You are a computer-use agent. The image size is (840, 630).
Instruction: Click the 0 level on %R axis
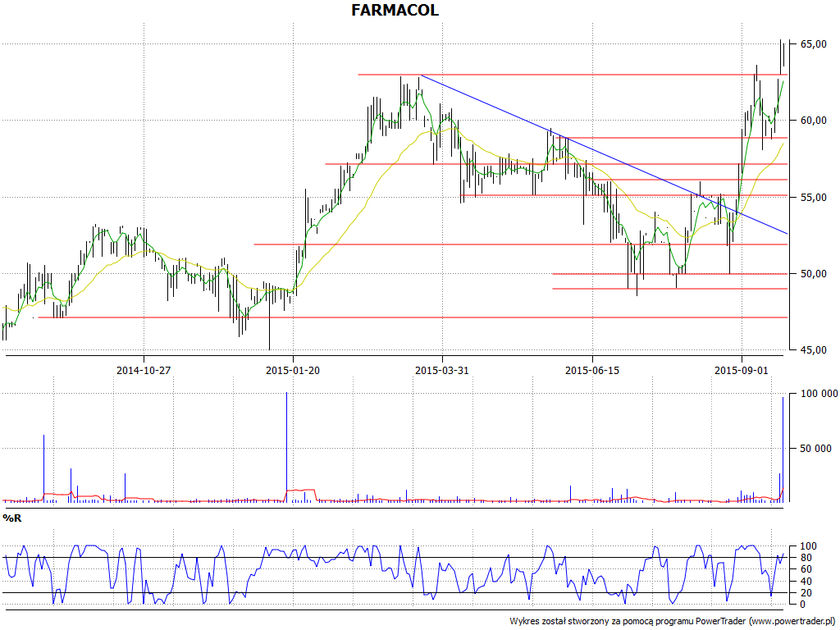pos(803,605)
